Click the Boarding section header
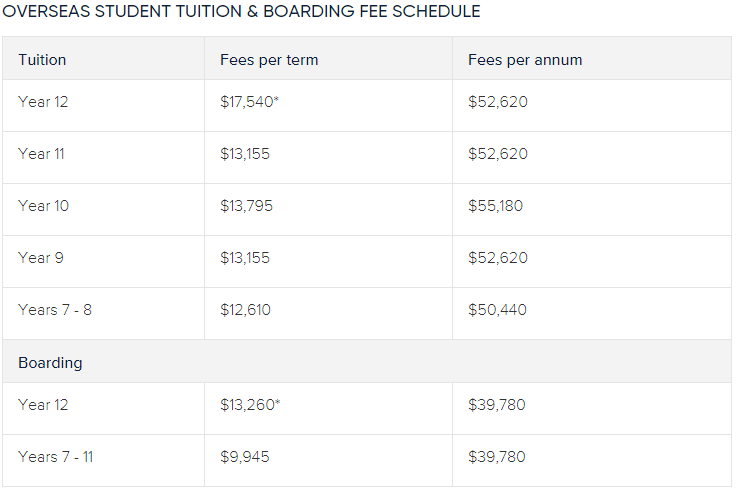Screen dimensions: 737x490 click(50, 363)
